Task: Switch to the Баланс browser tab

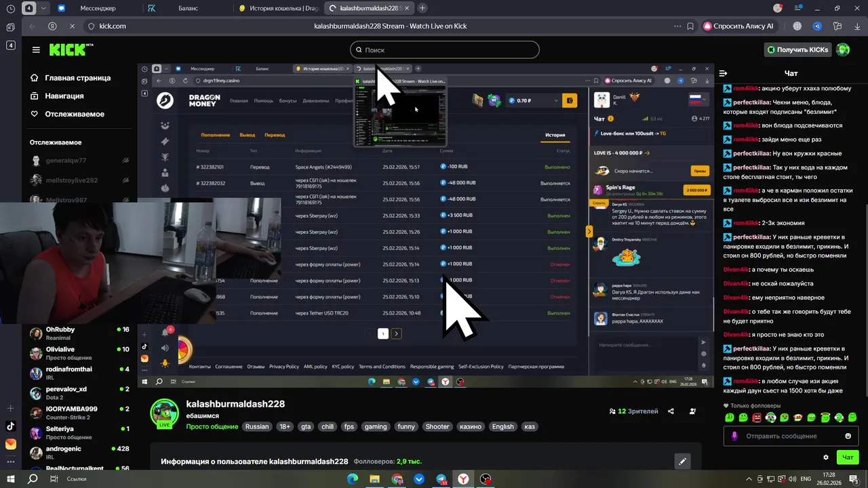Action: tap(189, 8)
